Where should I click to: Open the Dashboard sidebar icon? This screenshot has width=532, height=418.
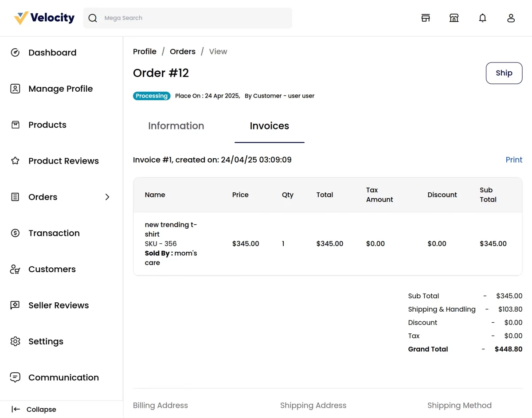pyautogui.click(x=15, y=52)
